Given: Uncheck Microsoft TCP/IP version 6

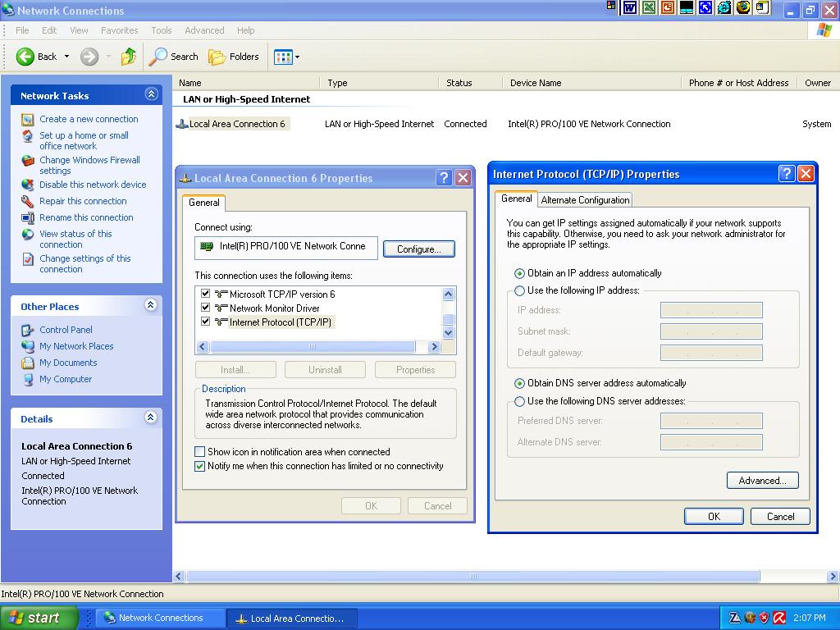Looking at the screenshot, I should click(205, 294).
